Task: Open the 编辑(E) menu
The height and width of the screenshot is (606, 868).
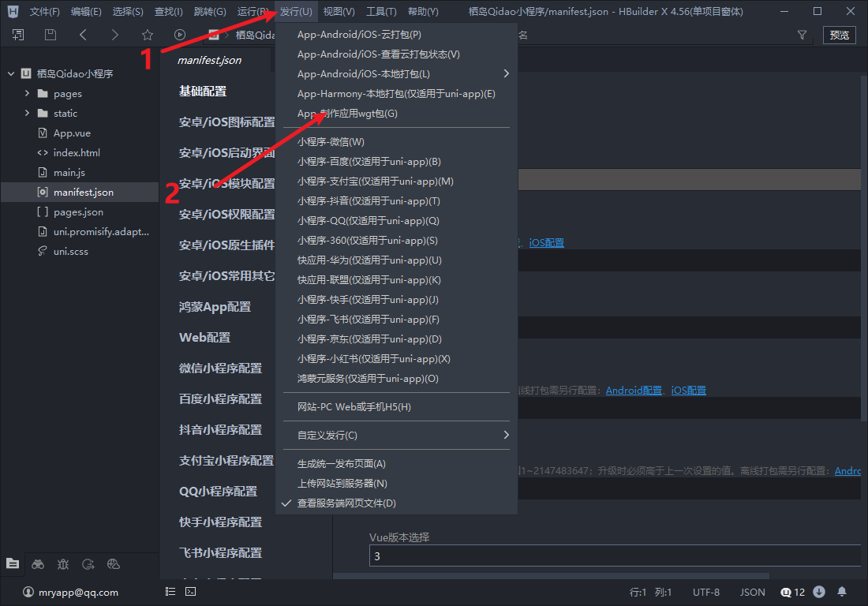Action: pos(86,11)
